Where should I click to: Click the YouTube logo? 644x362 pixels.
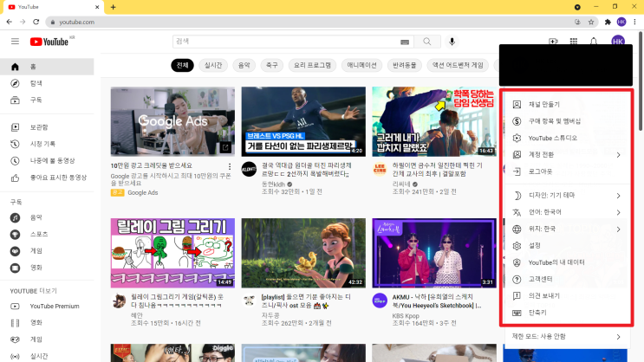pyautogui.click(x=49, y=42)
